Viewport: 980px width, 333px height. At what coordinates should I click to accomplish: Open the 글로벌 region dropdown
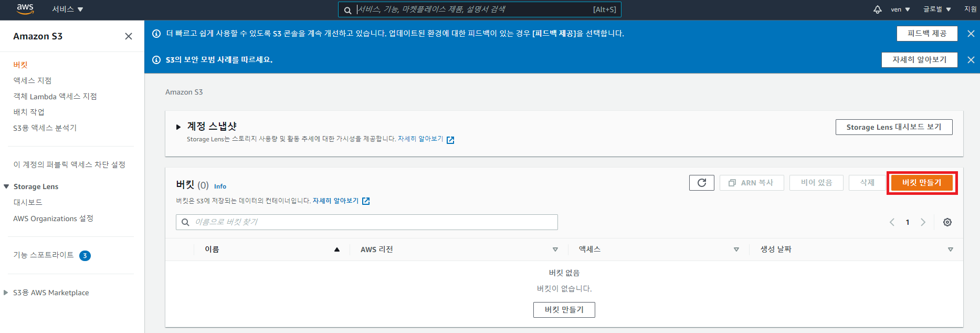pyautogui.click(x=937, y=9)
